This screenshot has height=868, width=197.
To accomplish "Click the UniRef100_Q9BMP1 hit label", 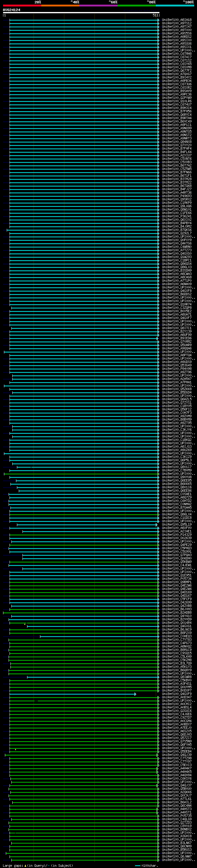I will pyautogui.click(x=177, y=582).
